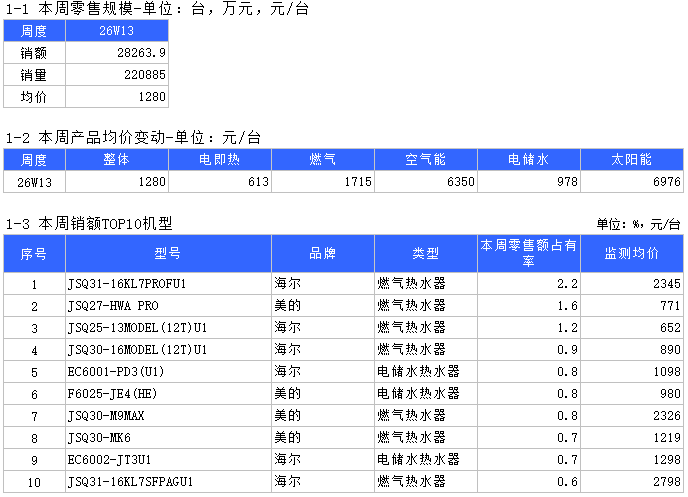The width and height of the screenshot is (688, 497).
Task: Click price 2798 in rank 10 row
Action: click(667, 482)
